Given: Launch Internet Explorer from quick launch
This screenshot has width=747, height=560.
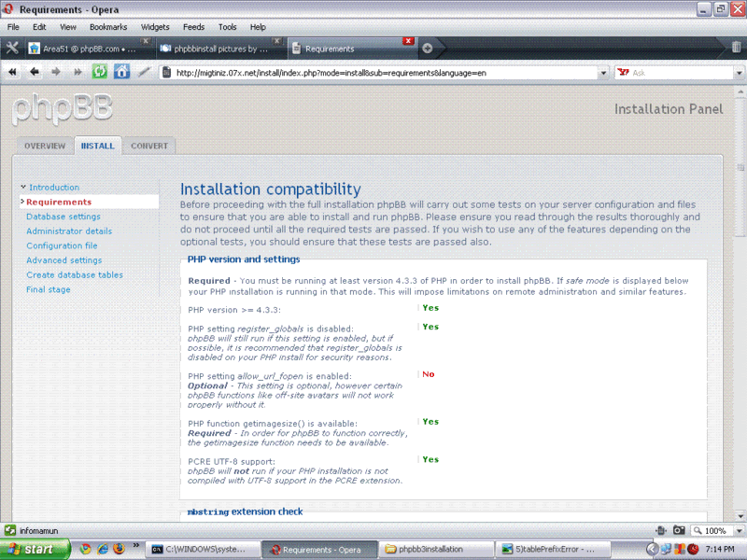Looking at the screenshot, I should pyautogui.click(x=103, y=549).
